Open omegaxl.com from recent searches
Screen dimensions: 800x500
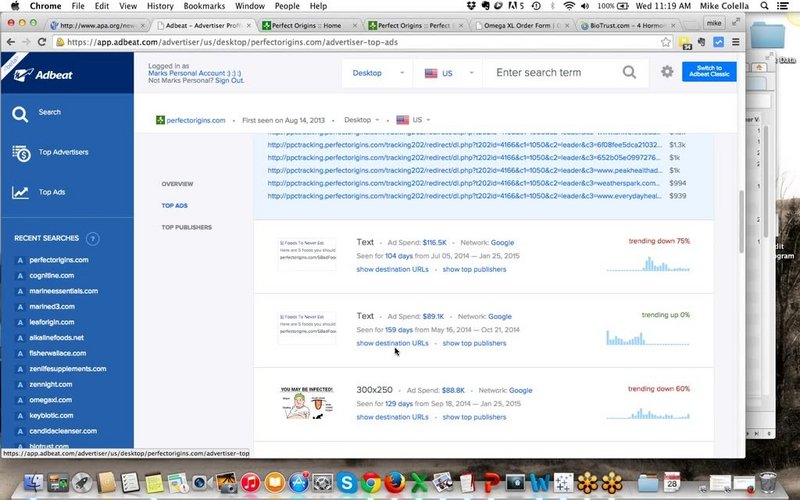[51, 400]
